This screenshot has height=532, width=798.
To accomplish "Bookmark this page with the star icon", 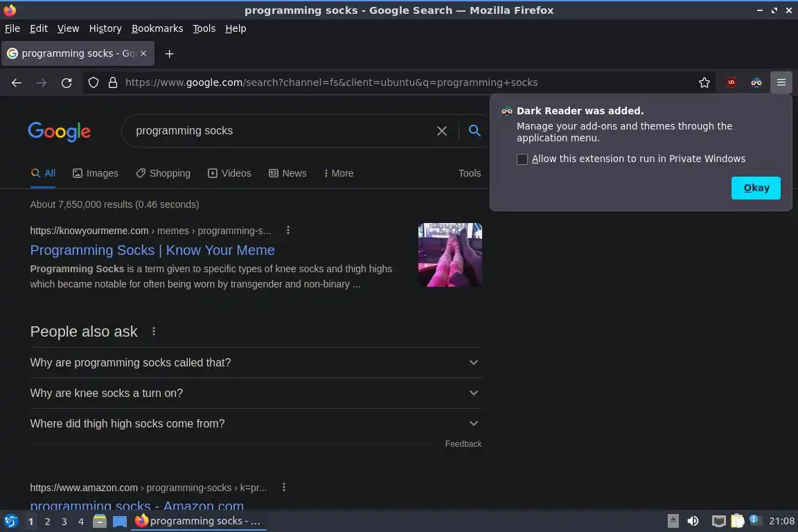I will (x=704, y=82).
